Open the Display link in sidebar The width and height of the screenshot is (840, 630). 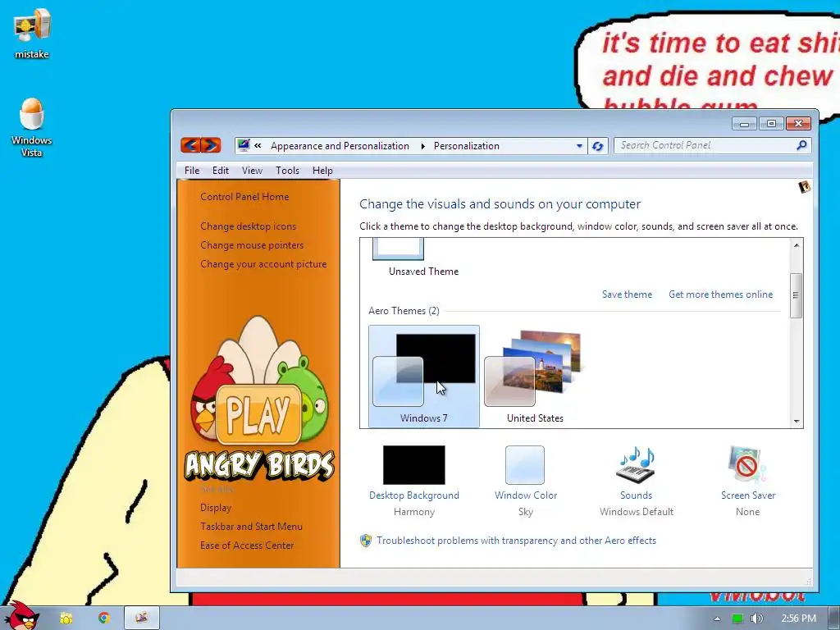216,507
